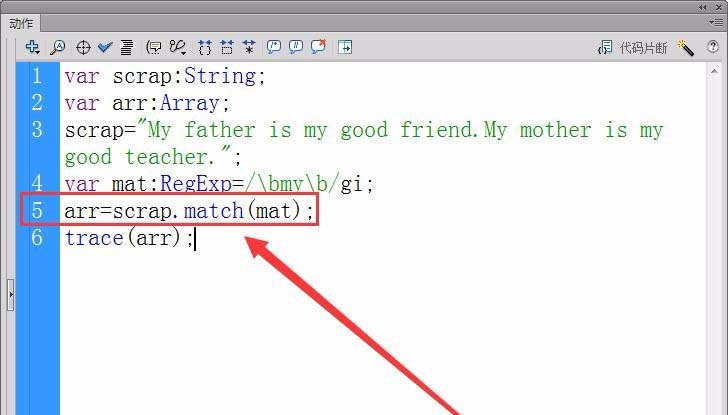
Task: Click the Insert target path crosshair icon
Action: 83,47
